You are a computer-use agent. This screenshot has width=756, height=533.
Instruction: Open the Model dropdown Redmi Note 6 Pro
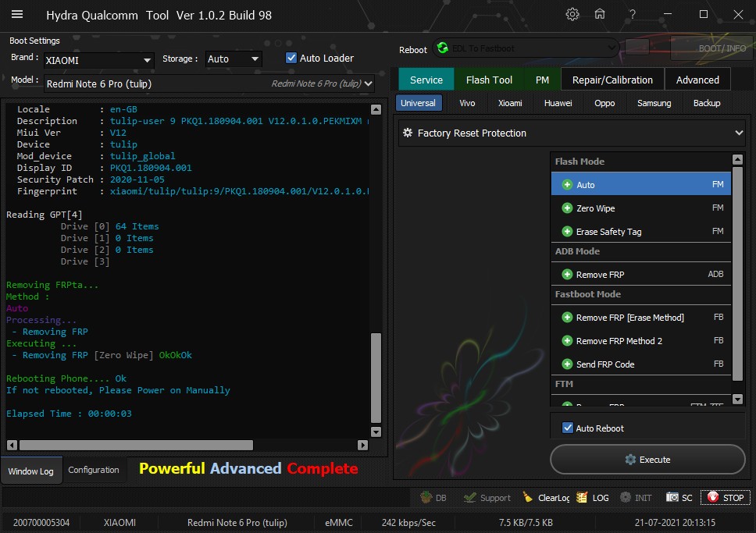[x=209, y=84]
